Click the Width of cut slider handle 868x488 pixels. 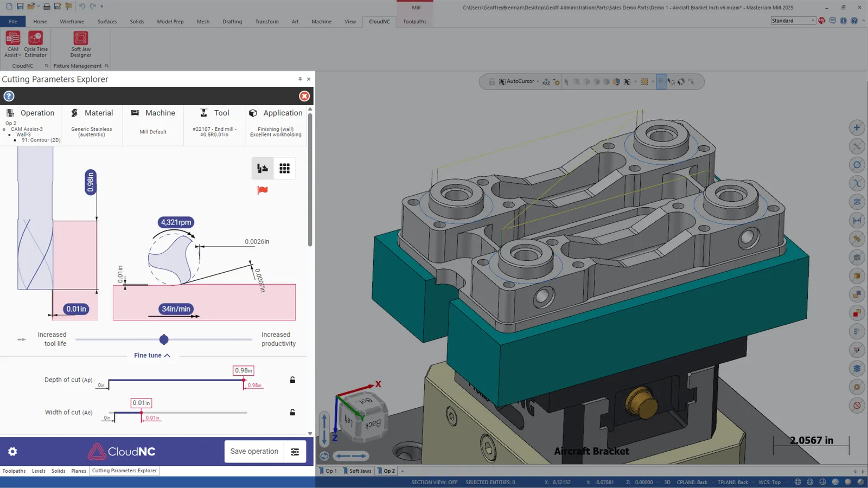pos(141,413)
